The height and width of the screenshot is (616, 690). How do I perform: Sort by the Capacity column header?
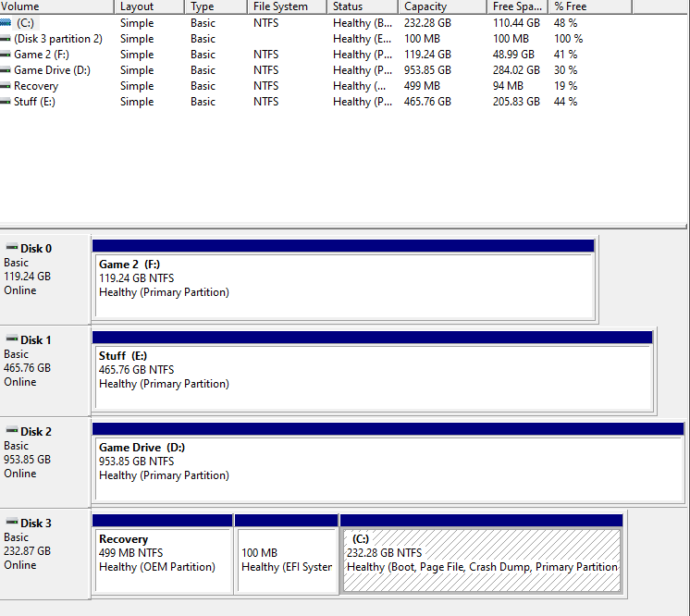point(443,6)
